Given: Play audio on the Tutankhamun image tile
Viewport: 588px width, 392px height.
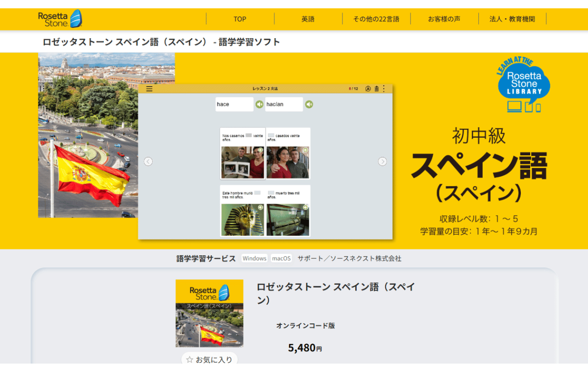Looking at the screenshot, I should click(x=260, y=207).
